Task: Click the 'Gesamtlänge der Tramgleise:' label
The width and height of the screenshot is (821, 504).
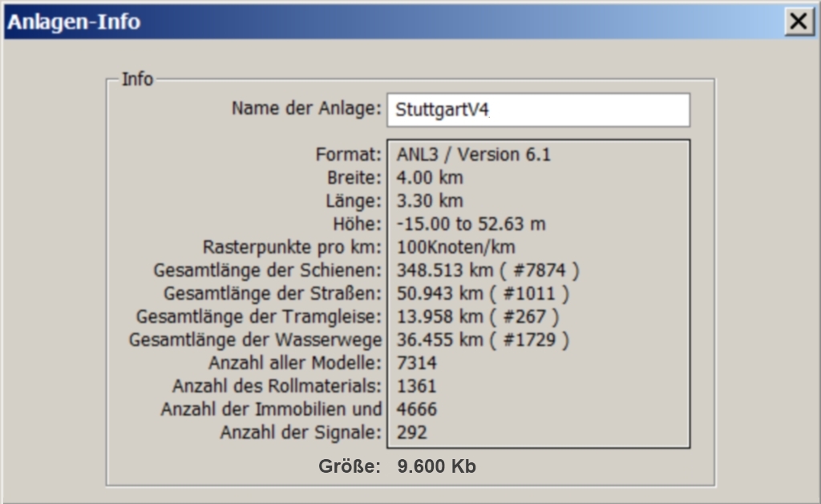Action: (259, 317)
